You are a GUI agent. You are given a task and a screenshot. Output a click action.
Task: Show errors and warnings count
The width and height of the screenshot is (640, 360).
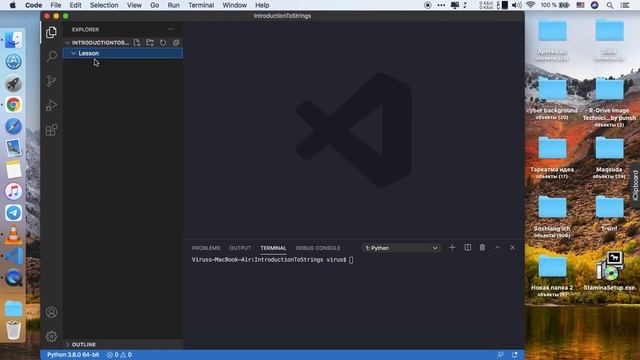tap(119, 355)
